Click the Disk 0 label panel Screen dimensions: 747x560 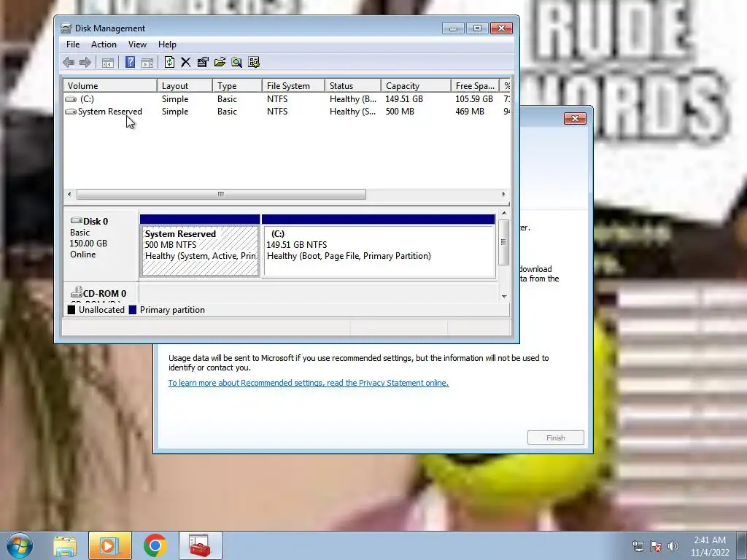click(101, 245)
